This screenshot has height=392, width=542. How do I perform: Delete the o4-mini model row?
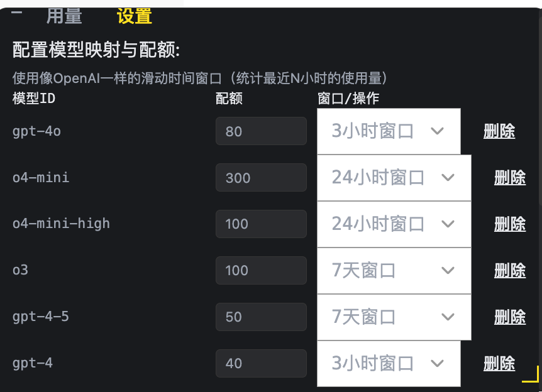[x=510, y=178]
